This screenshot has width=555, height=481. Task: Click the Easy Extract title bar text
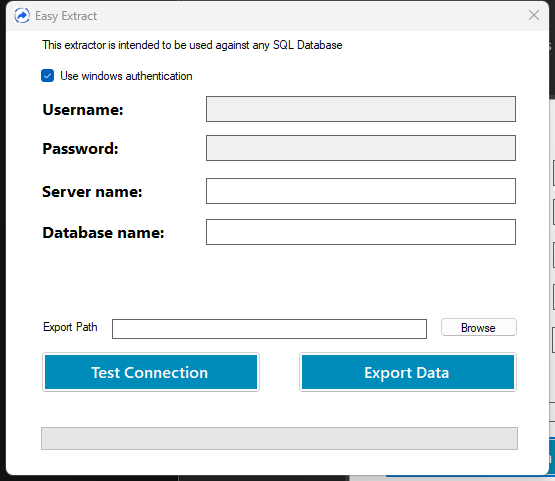click(66, 16)
